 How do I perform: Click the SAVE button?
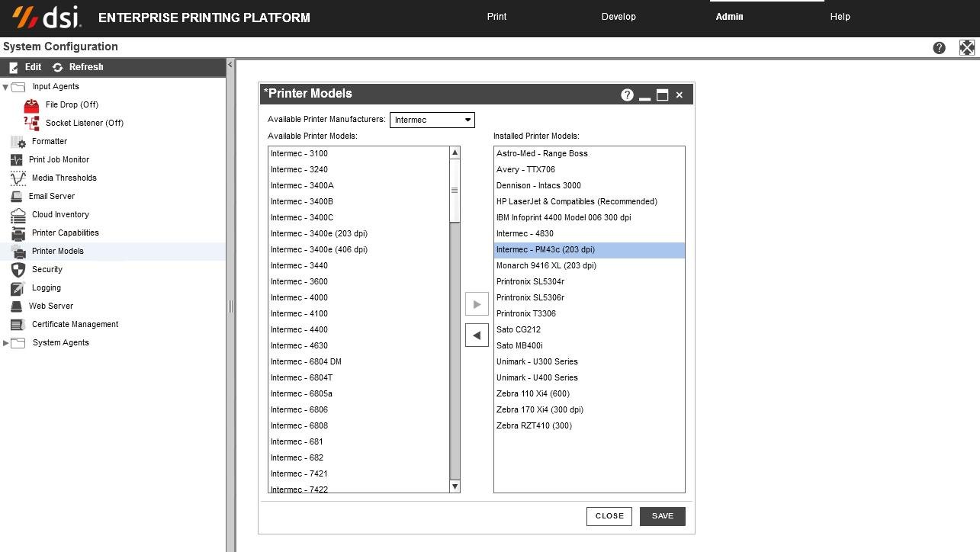pos(663,516)
